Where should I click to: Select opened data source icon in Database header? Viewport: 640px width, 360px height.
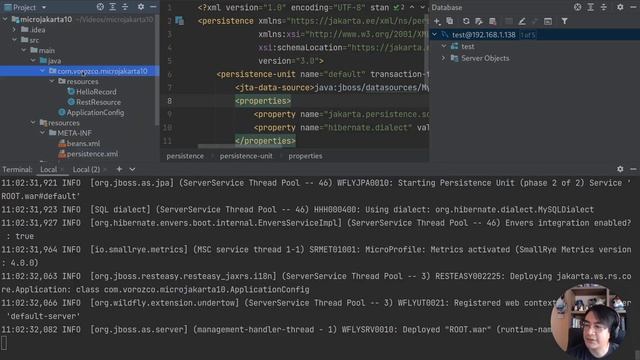pos(578,7)
